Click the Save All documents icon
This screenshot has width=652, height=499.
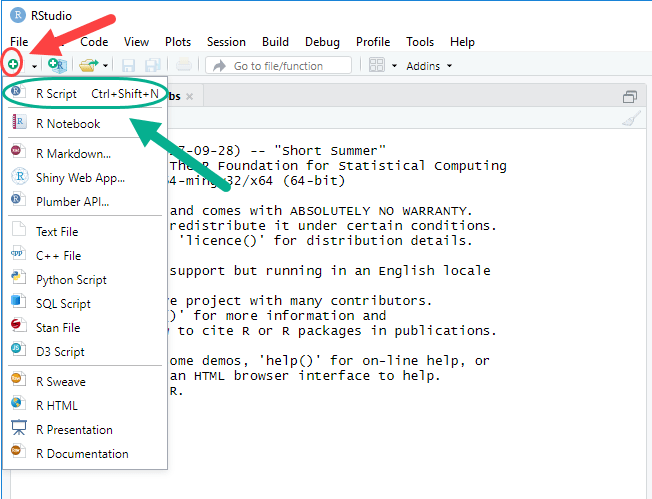(153, 65)
